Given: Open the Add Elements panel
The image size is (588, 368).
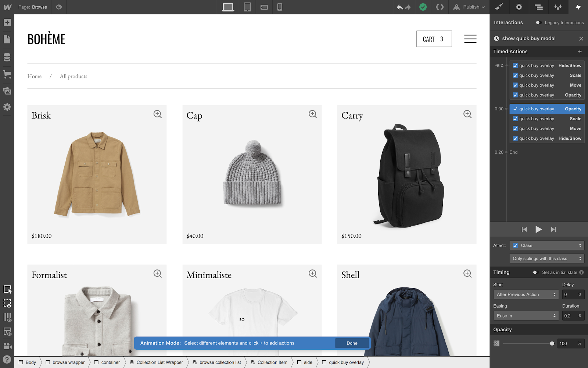Looking at the screenshot, I should [7, 22].
